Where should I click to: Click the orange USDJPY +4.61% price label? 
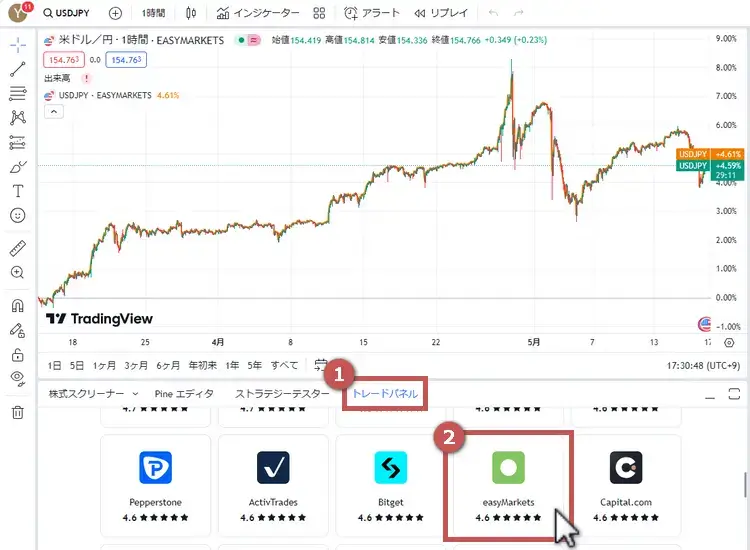click(x=710, y=154)
